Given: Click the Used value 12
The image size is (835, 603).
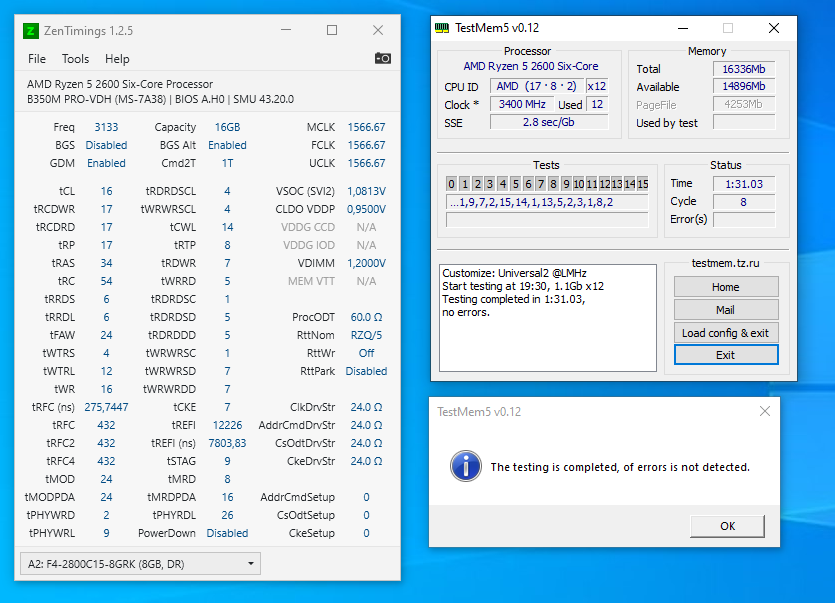Looking at the screenshot, I should pos(597,104).
